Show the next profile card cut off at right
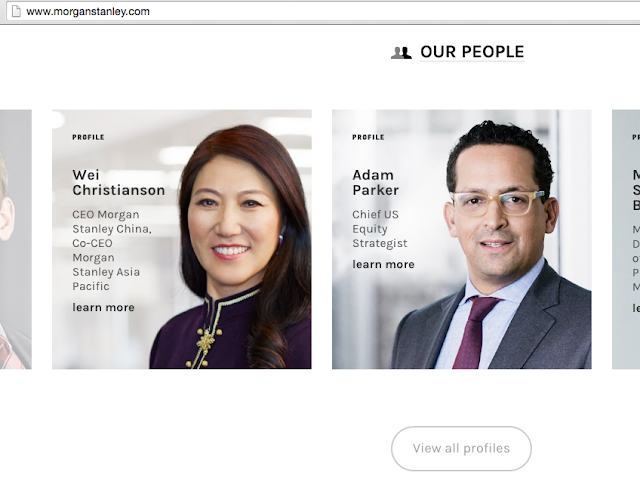The width and height of the screenshot is (640, 491). pyautogui.click(x=626, y=239)
